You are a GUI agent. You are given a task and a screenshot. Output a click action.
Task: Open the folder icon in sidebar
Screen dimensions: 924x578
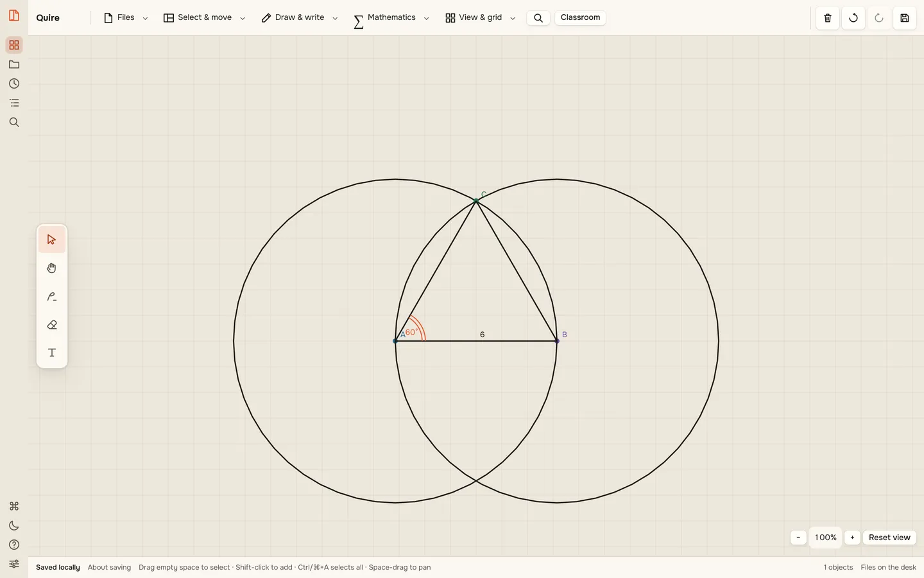click(14, 64)
